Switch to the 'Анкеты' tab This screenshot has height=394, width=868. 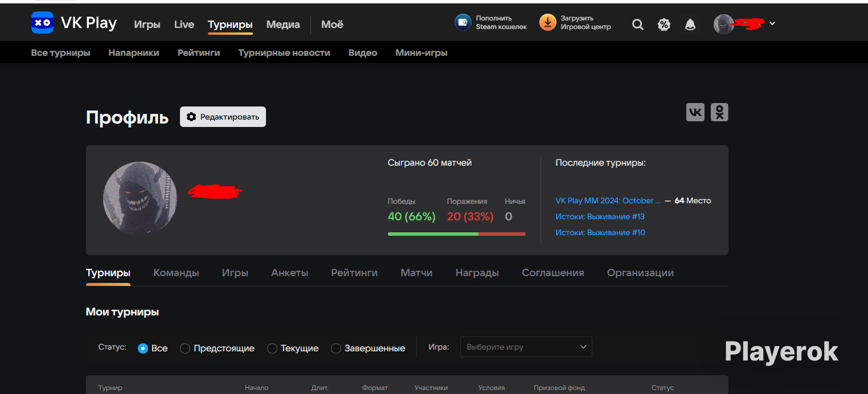pos(290,273)
